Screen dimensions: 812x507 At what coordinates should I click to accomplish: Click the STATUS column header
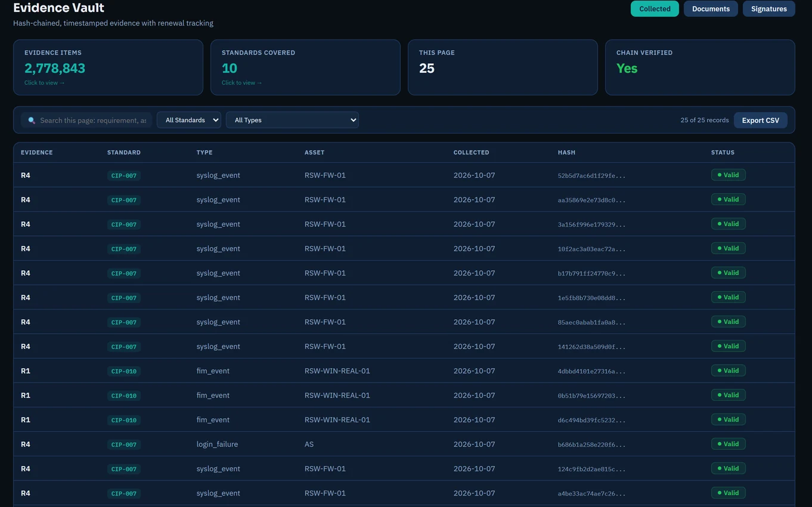pos(723,153)
